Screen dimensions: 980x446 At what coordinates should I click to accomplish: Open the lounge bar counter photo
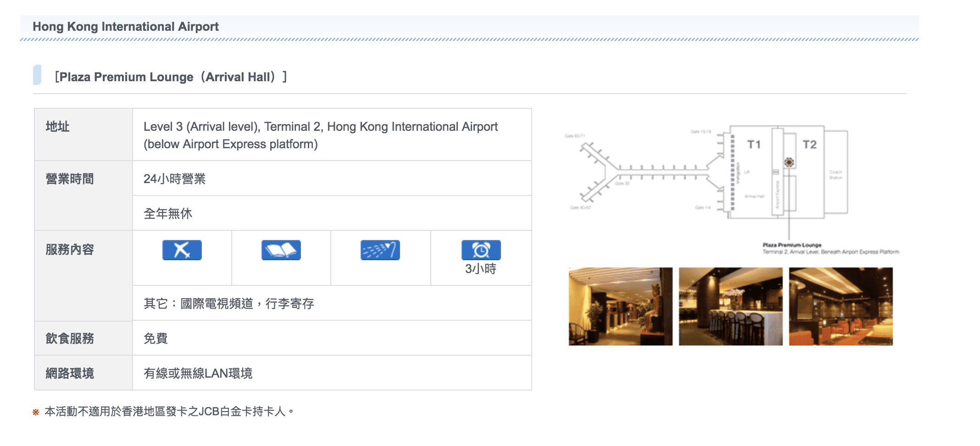tap(730, 307)
